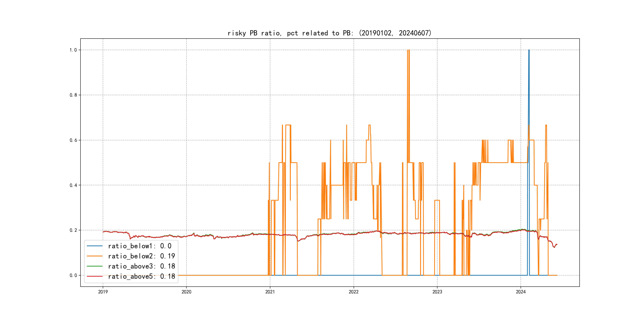
Task: Click the 2024 x-axis tick label
Action: pyautogui.click(x=521, y=292)
